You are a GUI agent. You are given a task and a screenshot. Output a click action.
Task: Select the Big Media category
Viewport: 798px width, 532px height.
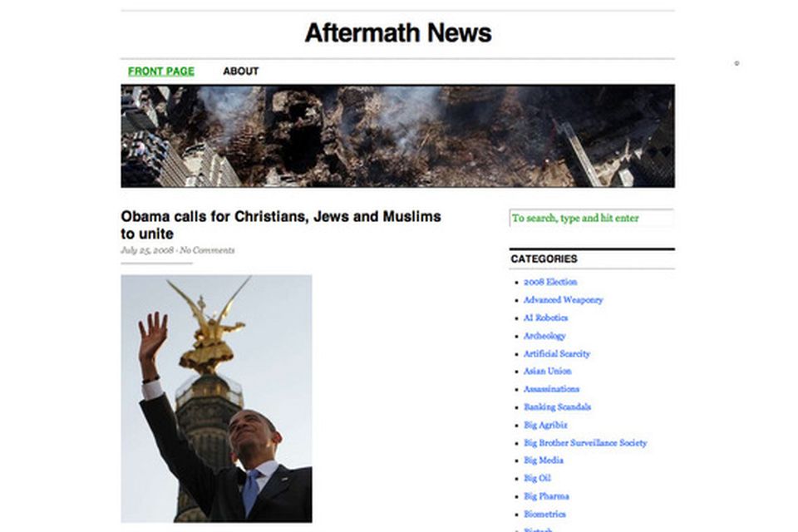(x=544, y=461)
